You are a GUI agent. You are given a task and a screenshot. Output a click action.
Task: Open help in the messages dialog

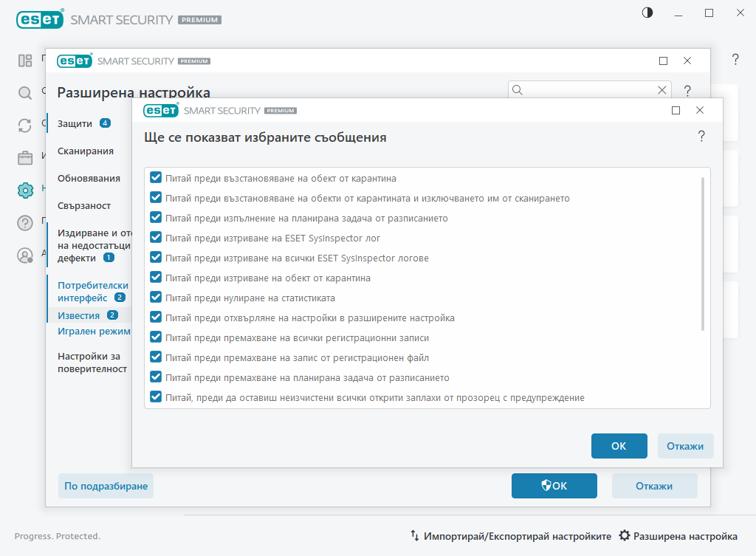point(701,137)
